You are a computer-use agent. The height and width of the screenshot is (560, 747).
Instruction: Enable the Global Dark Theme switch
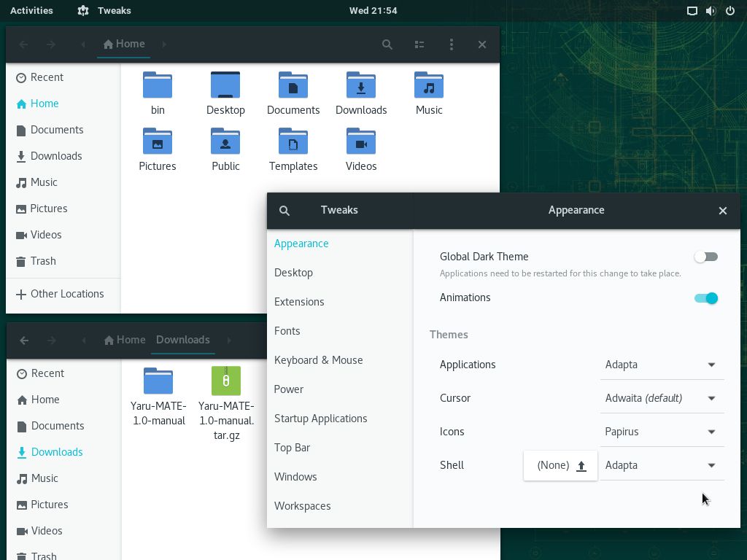[705, 257]
